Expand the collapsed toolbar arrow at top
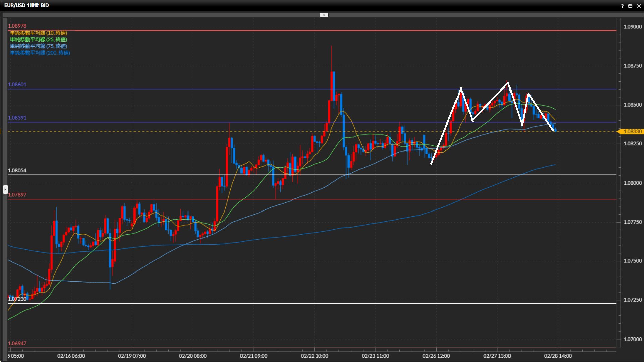 coord(324,15)
